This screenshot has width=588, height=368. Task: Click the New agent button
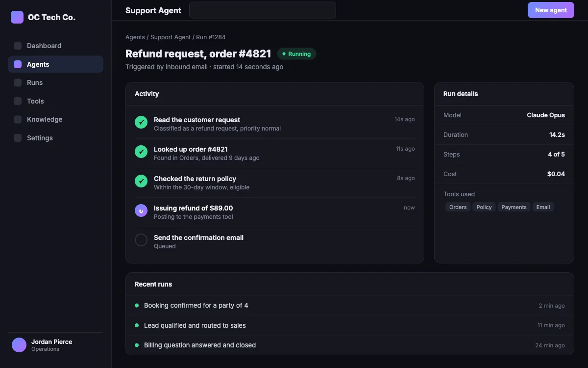pos(551,10)
